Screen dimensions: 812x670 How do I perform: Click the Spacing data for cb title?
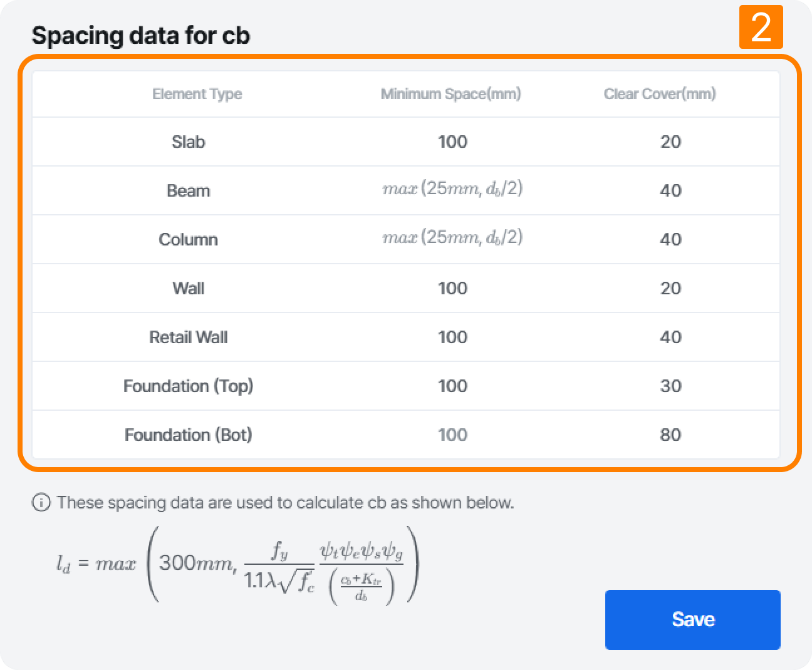pos(141,36)
